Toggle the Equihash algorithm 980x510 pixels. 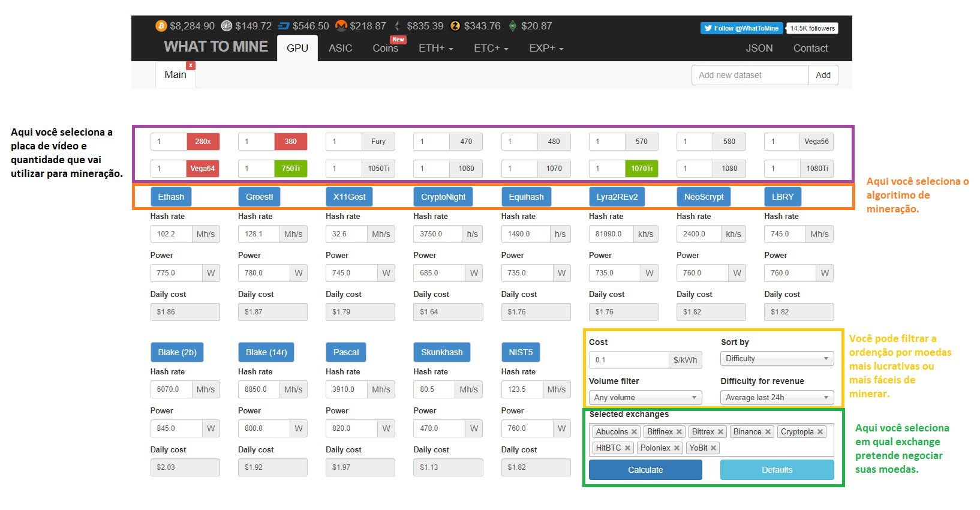click(526, 197)
